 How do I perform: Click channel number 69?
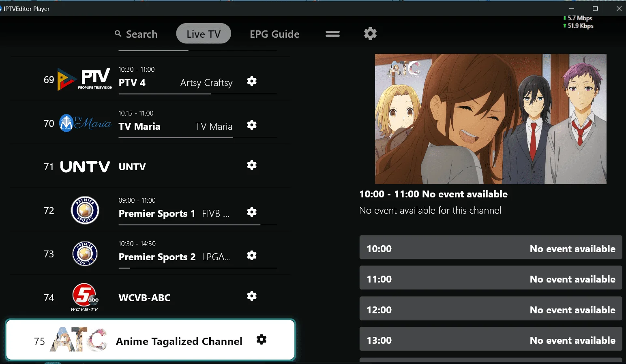coord(49,80)
